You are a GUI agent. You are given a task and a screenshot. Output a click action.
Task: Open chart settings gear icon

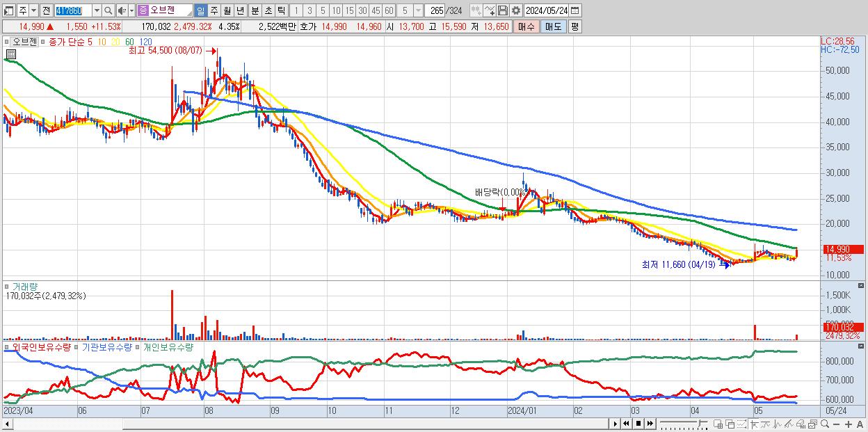click(515, 10)
